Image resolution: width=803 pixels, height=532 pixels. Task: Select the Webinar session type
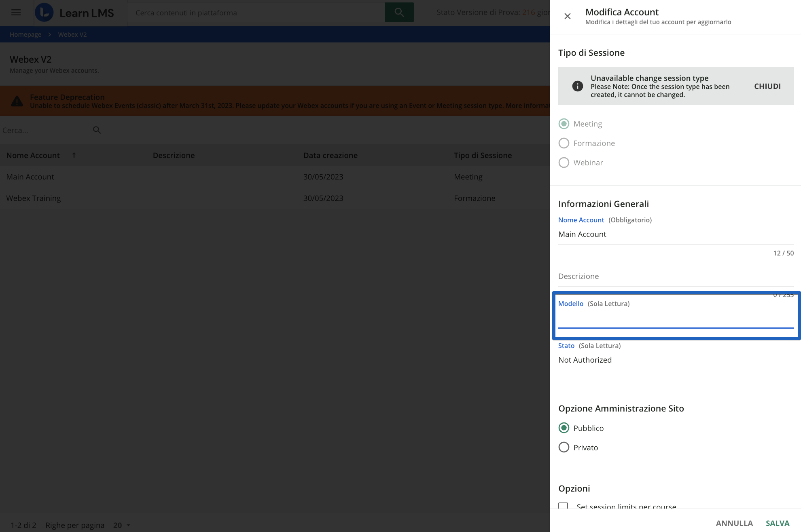pos(564,163)
